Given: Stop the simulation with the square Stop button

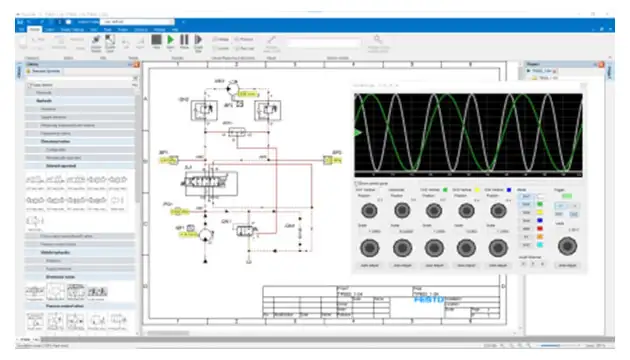Looking at the screenshot, I should 156,40.
